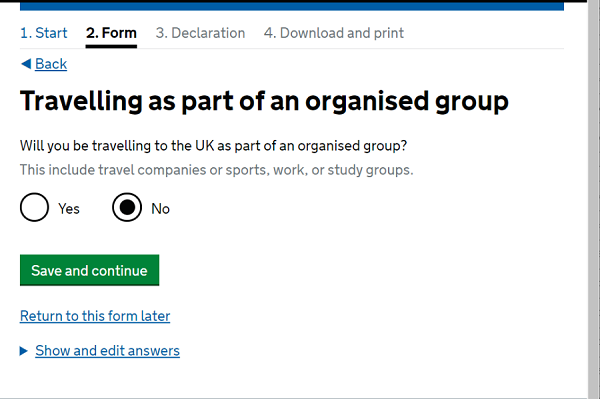This screenshot has width=600, height=399.
Task: Open the 4. Download and print step
Action: (334, 33)
